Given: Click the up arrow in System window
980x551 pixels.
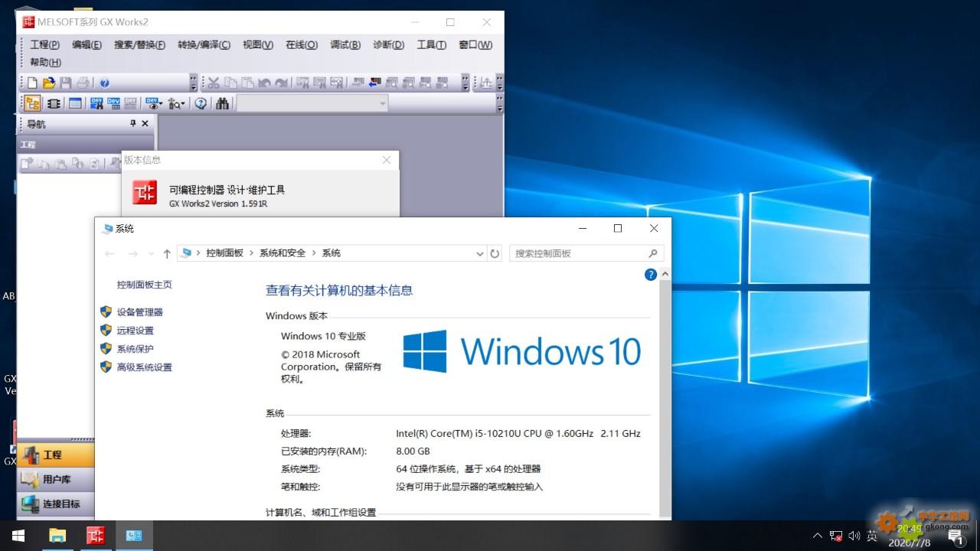Looking at the screenshot, I should pos(167,253).
